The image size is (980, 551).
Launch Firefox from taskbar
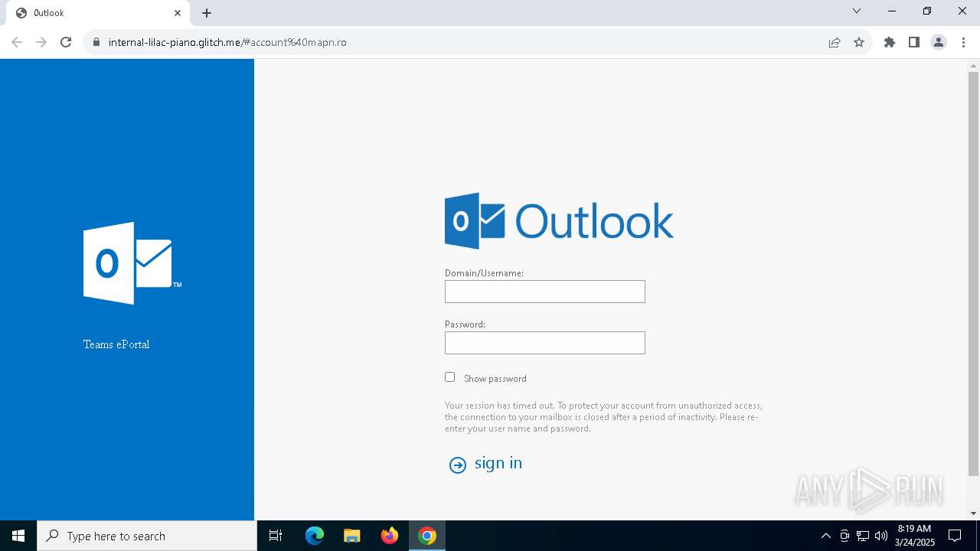(390, 536)
